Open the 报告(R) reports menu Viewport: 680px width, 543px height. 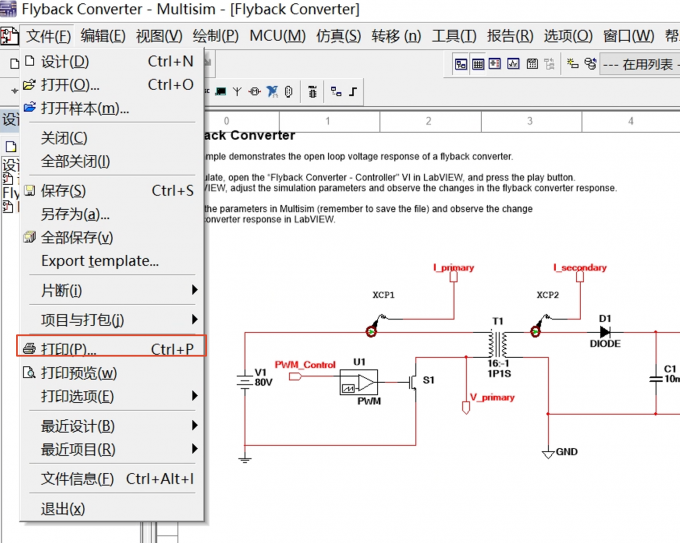pos(510,36)
